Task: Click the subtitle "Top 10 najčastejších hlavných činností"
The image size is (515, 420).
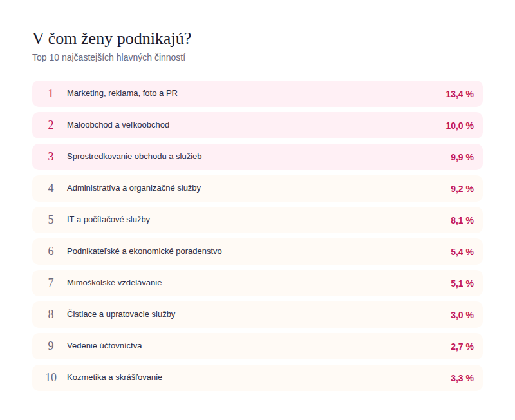Action: click(109, 57)
